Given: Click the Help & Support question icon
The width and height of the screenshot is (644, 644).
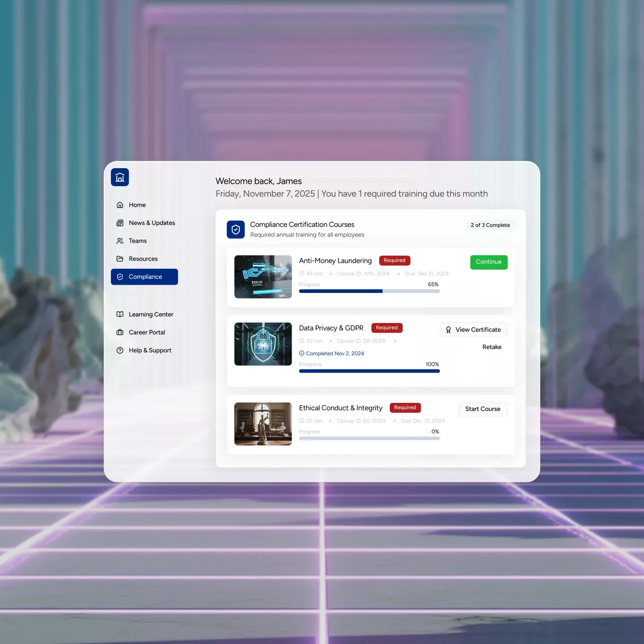Looking at the screenshot, I should pyautogui.click(x=120, y=350).
